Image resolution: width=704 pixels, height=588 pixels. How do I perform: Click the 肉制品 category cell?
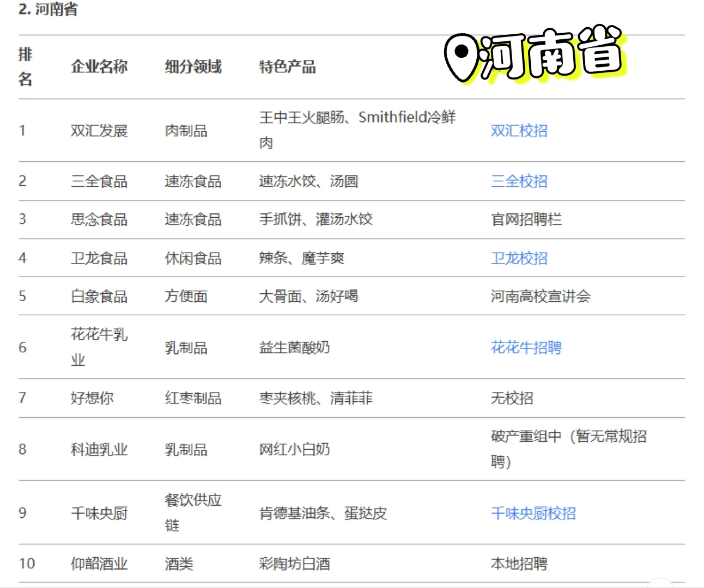click(x=186, y=131)
